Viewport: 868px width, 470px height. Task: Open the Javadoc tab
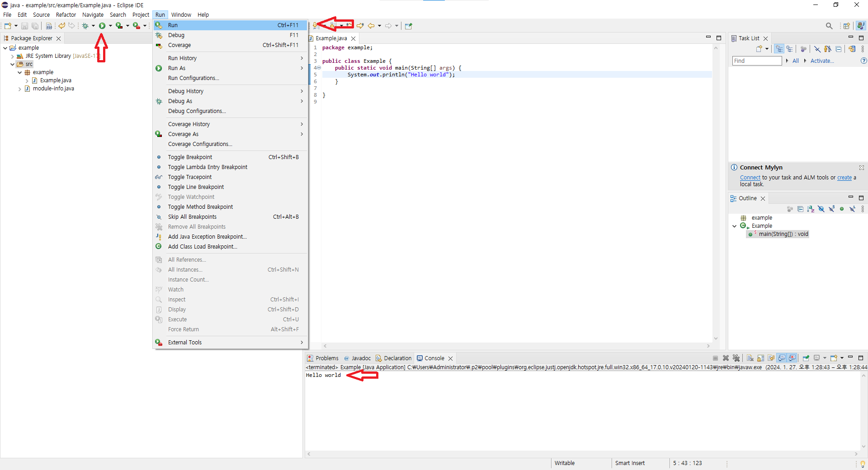[x=357, y=358]
